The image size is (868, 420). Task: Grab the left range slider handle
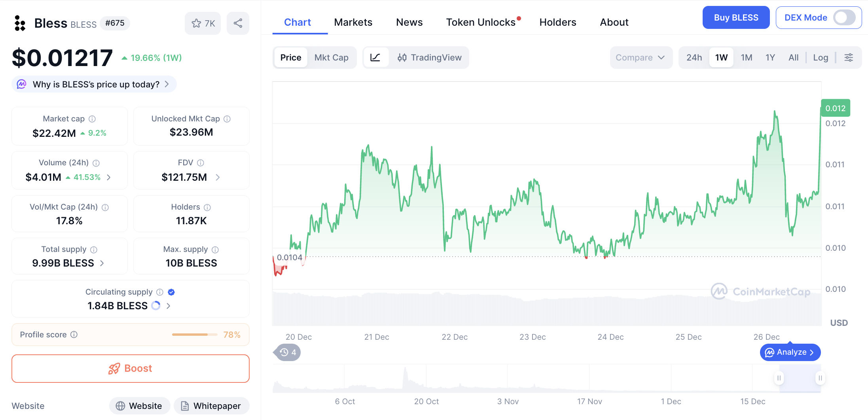pos(779,378)
